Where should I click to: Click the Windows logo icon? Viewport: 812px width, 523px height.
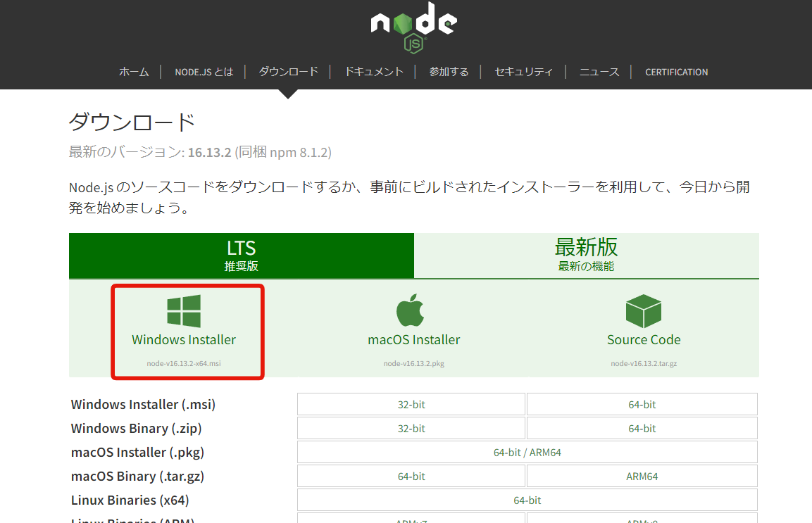(x=184, y=311)
